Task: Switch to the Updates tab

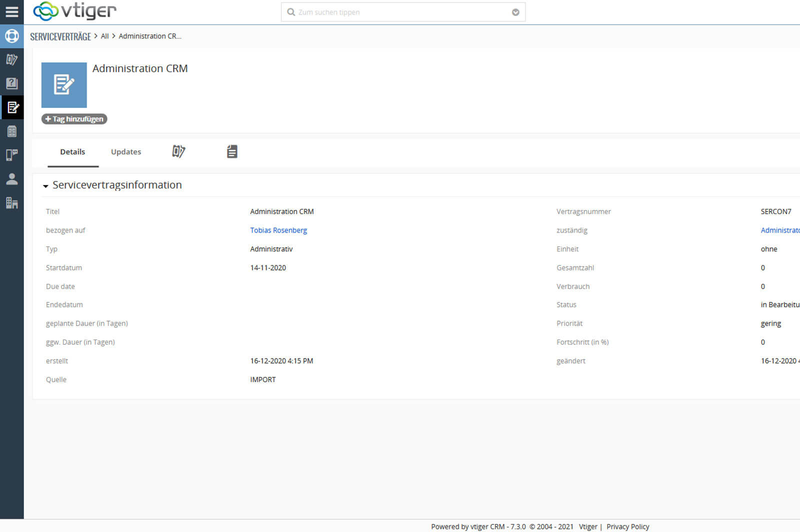Action: pyautogui.click(x=126, y=152)
